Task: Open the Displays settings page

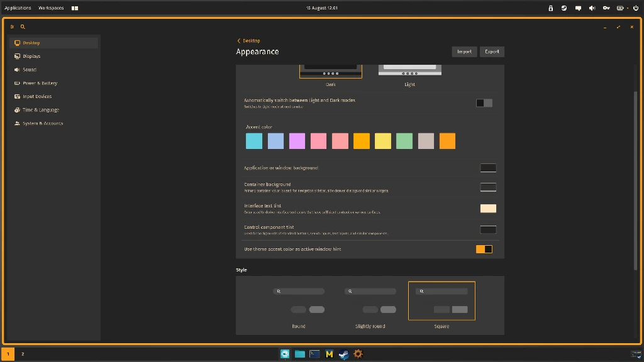Action: pos(54,56)
